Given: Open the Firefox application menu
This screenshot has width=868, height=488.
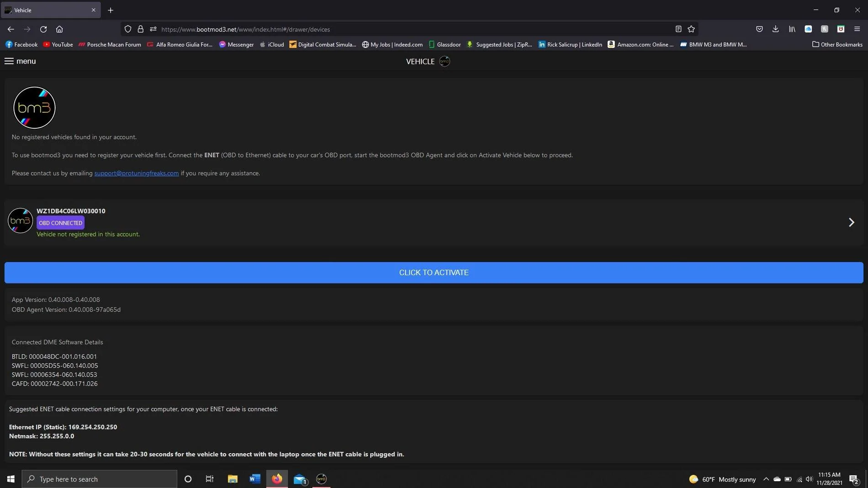Looking at the screenshot, I should (x=857, y=29).
